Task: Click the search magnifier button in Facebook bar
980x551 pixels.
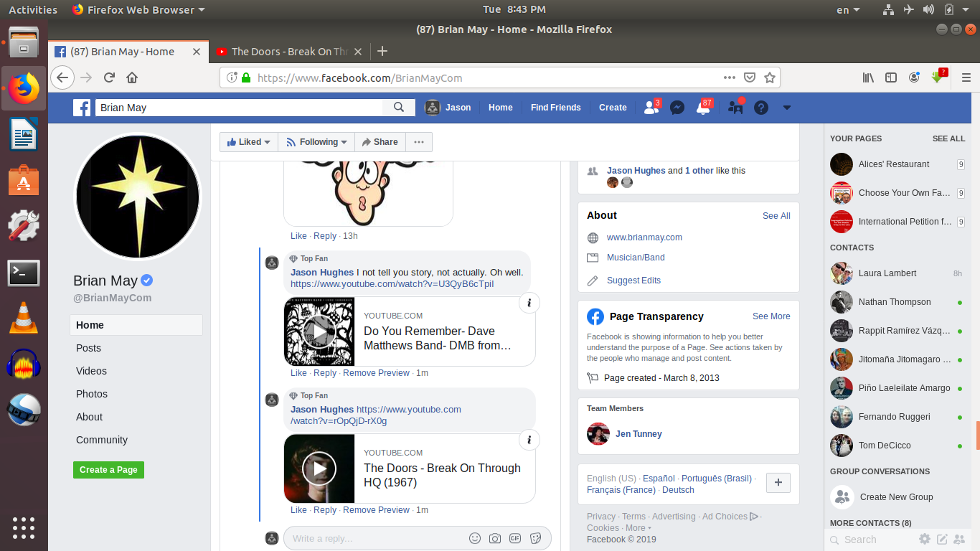Action: [x=399, y=108]
